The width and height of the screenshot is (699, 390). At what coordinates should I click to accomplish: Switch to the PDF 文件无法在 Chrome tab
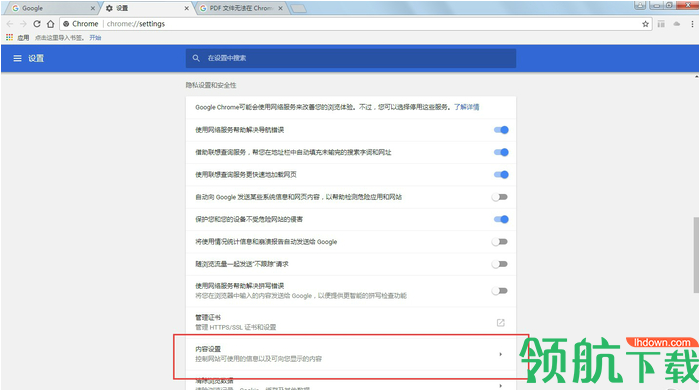click(x=242, y=8)
